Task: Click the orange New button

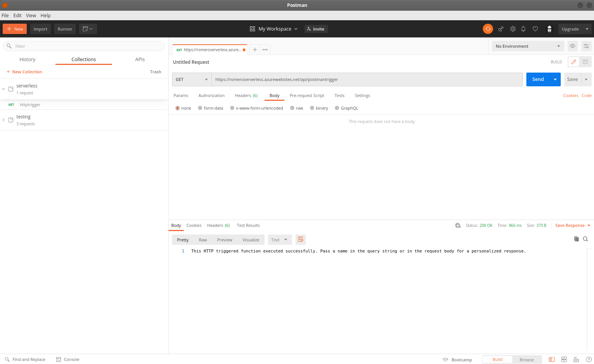Action: (x=15, y=29)
